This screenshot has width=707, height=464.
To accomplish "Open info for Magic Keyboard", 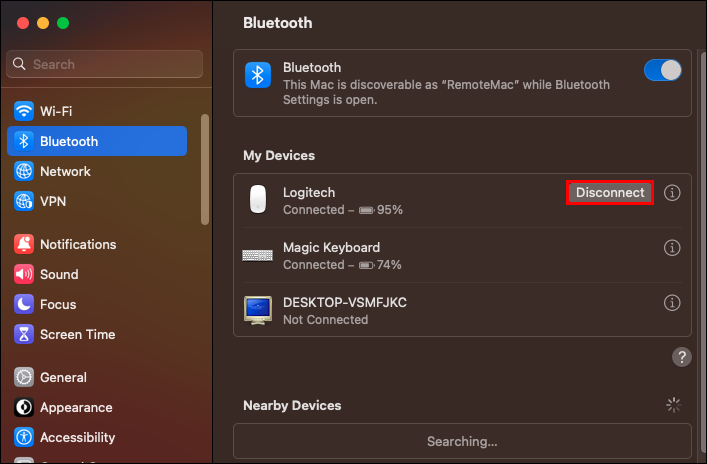I will click(x=672, y=248).
